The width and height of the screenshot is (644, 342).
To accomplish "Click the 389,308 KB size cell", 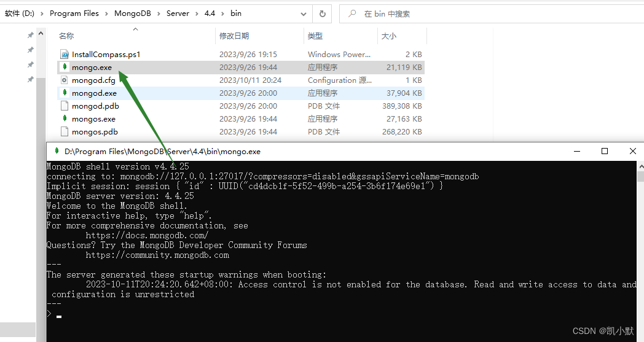I will pos(402,106).
